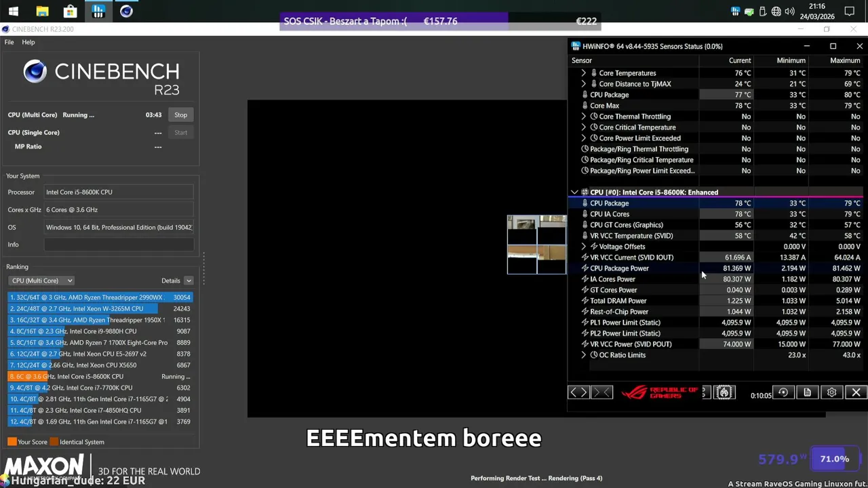The height and width of the screenshot is (488, 868).
Task: Open HWiNFO sensor settings gear
Action: (831, 392)
